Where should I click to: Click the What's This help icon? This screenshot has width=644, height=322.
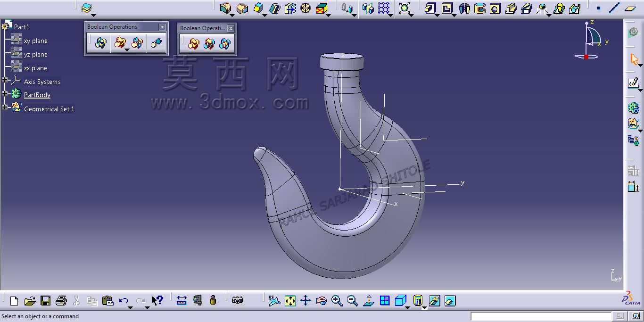(x=157, y=300)
